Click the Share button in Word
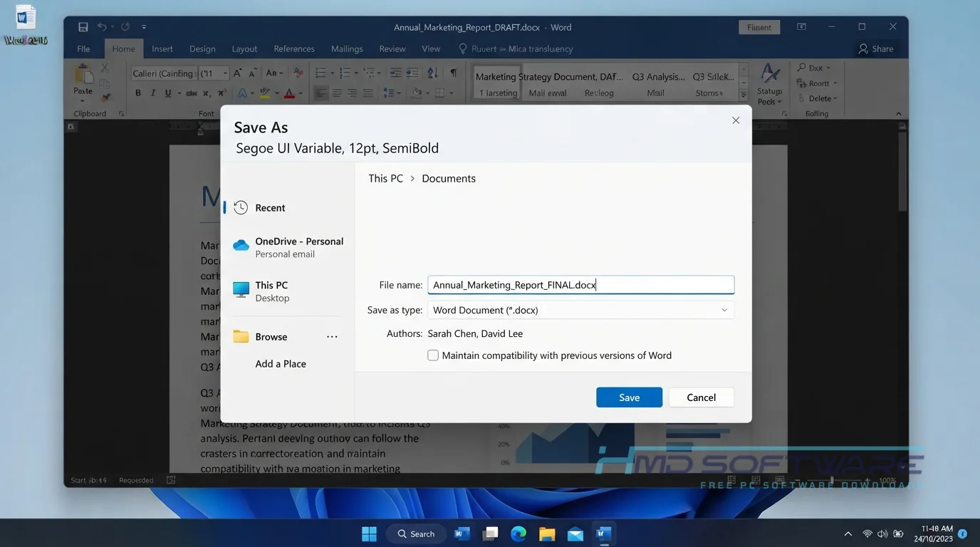Screen dimensions: 980x547 876,49
